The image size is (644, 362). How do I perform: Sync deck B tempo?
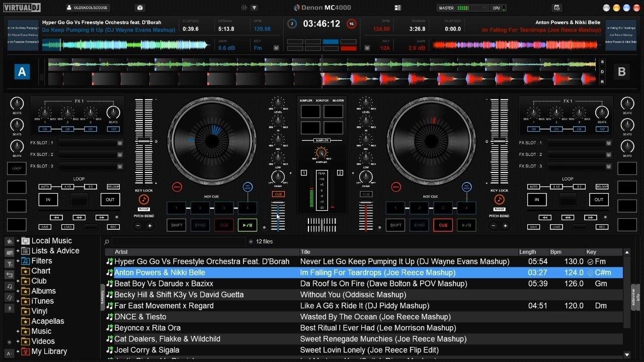point(420,225)
